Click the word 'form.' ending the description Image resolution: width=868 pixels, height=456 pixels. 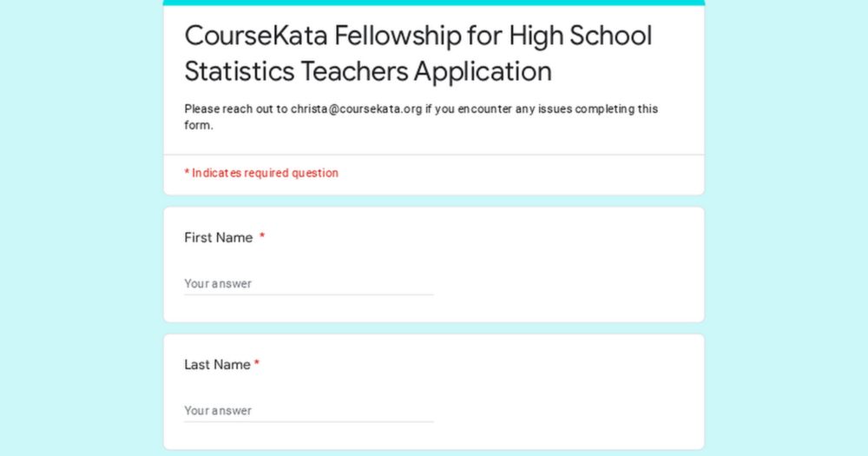(199, 125)
